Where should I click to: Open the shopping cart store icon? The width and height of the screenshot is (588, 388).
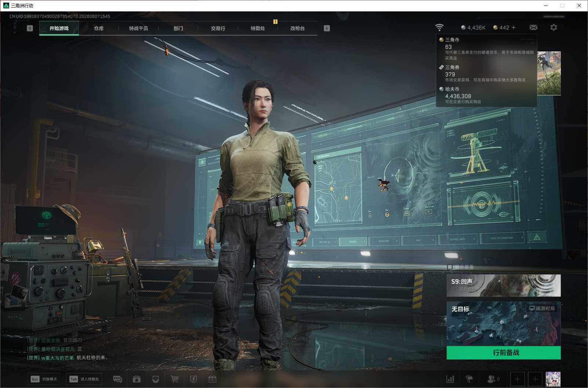[x=175, y=379]
